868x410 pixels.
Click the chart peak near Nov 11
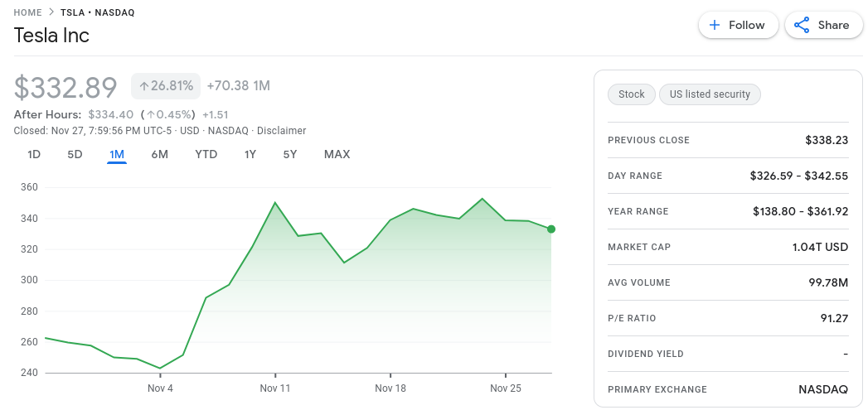pyautogui.click(x=274, y=202)
